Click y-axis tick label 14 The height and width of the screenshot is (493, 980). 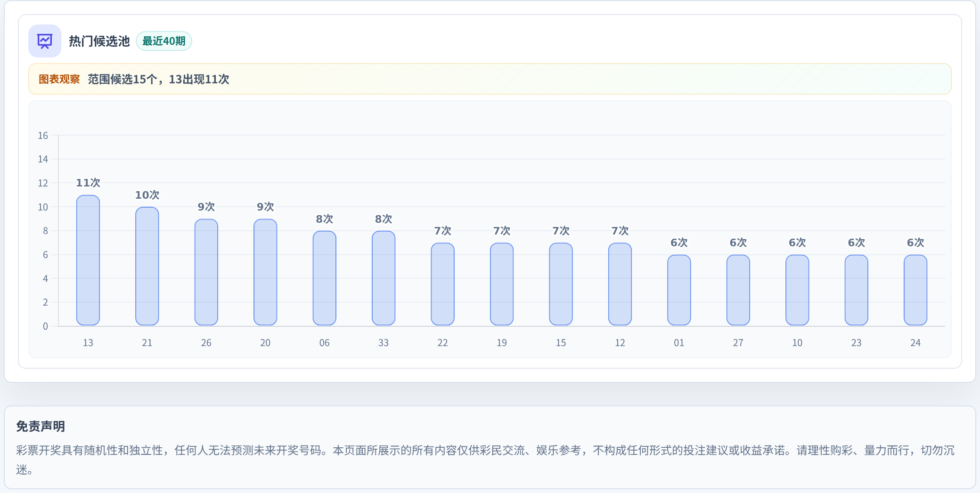pos(43,159)
